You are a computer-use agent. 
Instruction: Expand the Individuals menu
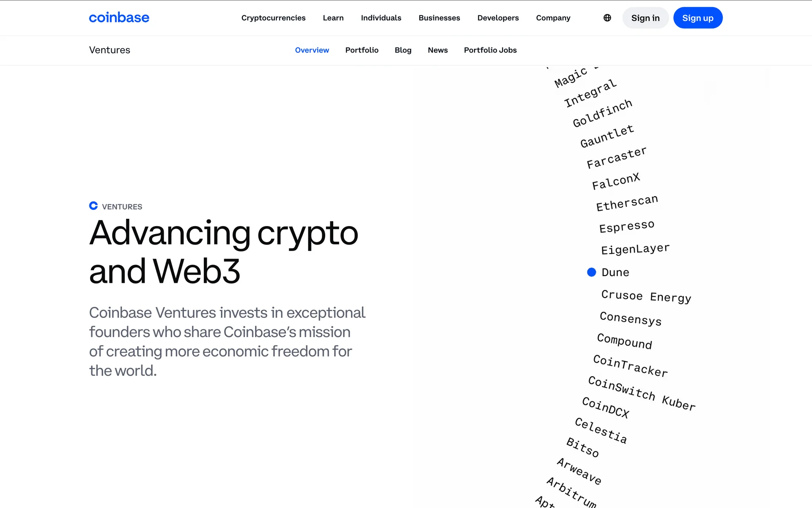click(381, 18)
